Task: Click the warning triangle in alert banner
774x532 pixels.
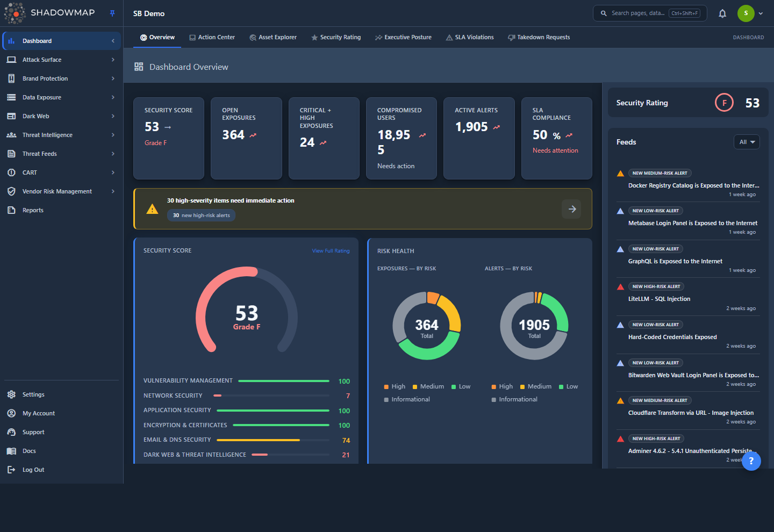Action: [152, 209]
